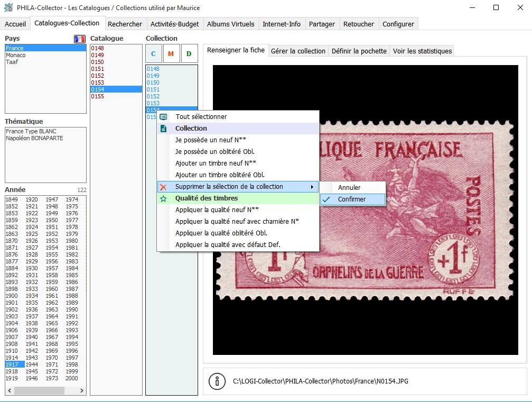Open the Activités-Budget tab
The image size is (532, 402).
coord(175,24)
